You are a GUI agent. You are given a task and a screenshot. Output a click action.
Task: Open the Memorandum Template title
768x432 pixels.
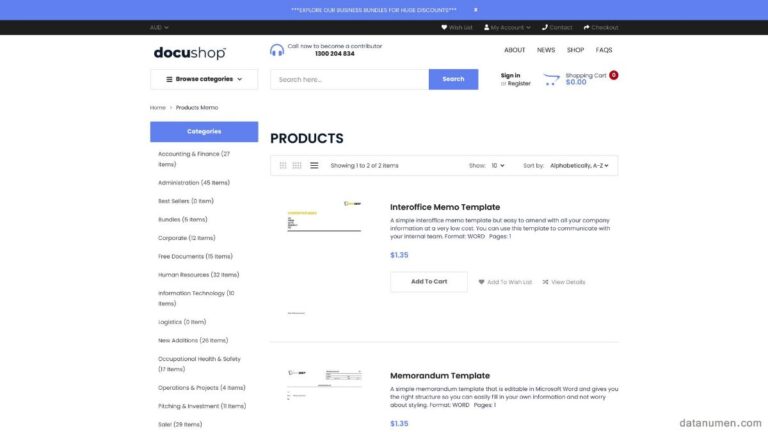pyautogui.click(x=440, y=376)
